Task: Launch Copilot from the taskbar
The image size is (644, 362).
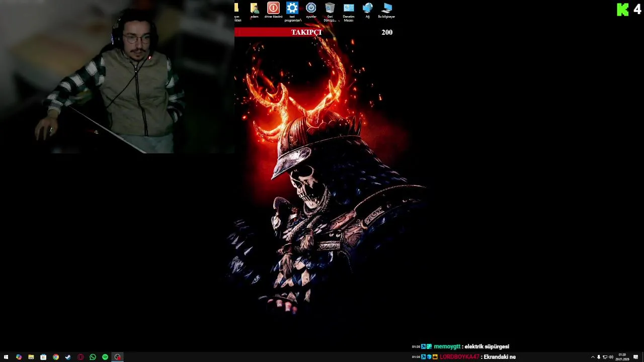Action: click(19, 357)
